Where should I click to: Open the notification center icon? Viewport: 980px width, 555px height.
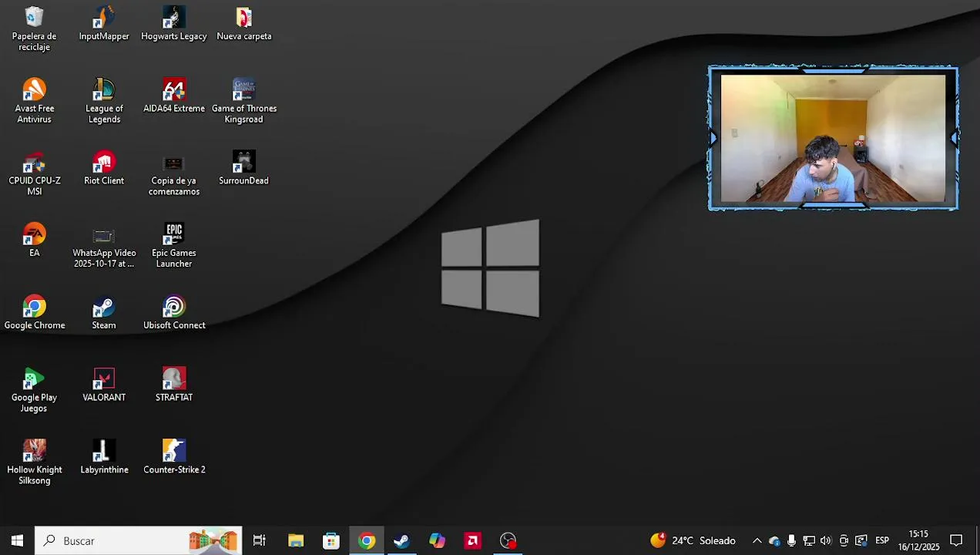pos(956,540)
